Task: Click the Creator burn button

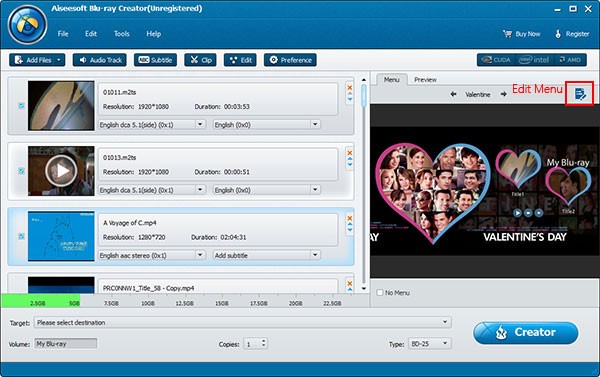Action: tap(526, 333)
